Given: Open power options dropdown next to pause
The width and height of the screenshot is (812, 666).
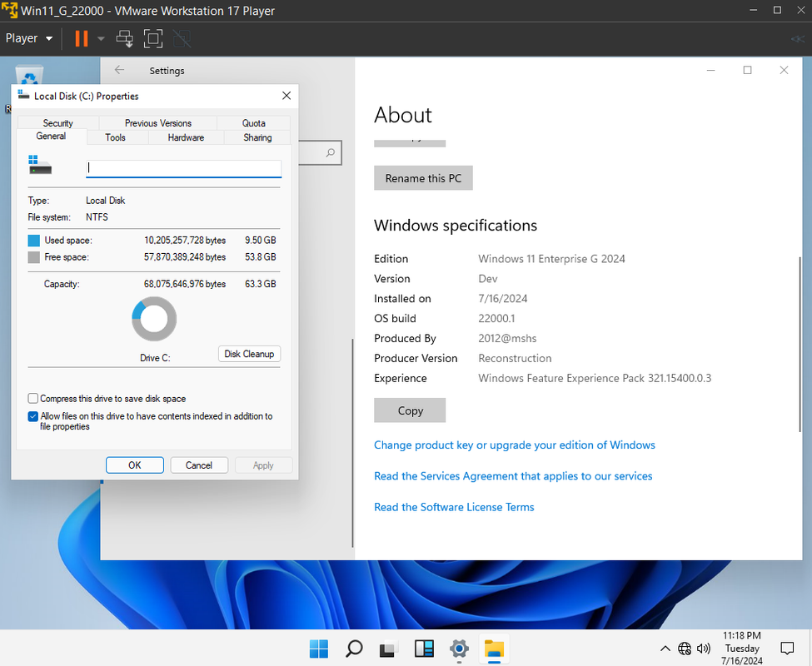Looking at the screenshot, I should click(101, 38).
